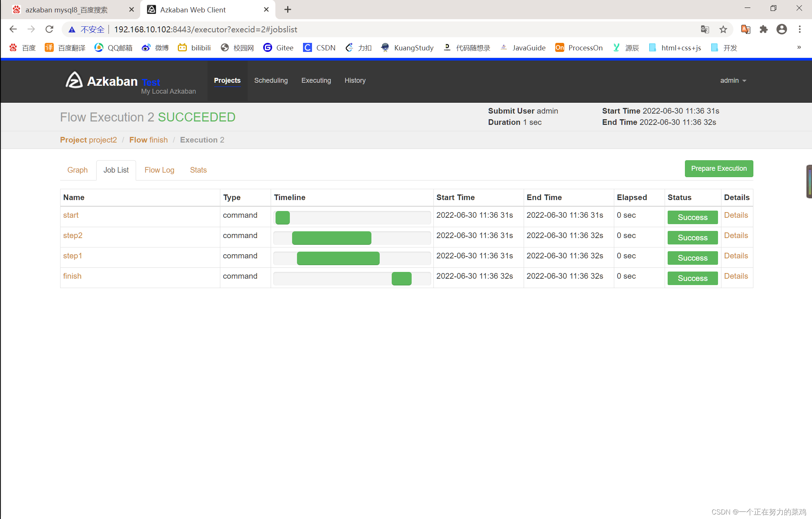Viewport: 812px width, 519px height.
Task: Open the KuangStudy bookmark
Action: (407, 48)
